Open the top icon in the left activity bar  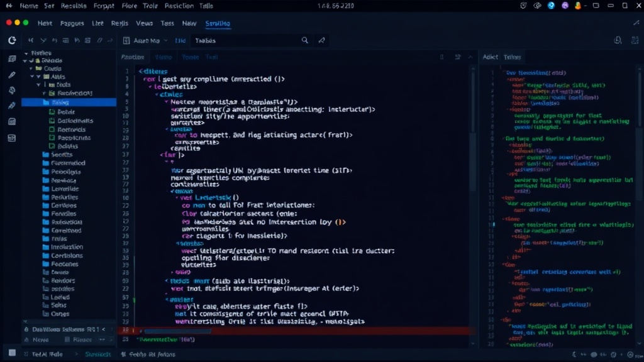[x=12, y=59]
